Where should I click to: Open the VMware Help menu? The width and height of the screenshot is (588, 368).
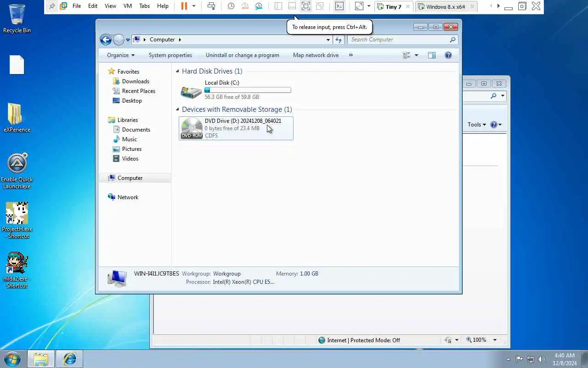tap(163, 6)
